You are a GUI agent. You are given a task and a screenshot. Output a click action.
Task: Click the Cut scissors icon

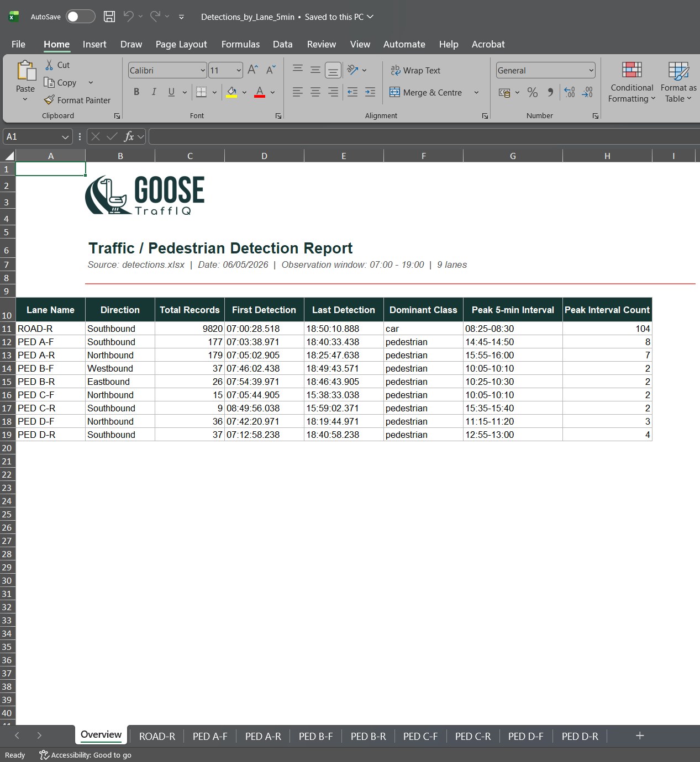tap(49, 65)
